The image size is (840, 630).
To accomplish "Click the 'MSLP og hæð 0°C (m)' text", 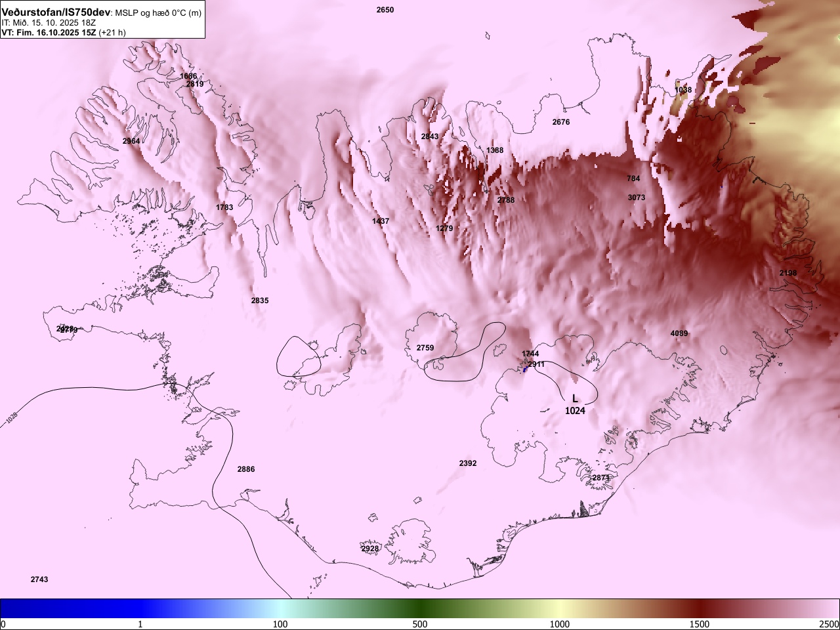I will pyautogui.click(x=158, y=12).
